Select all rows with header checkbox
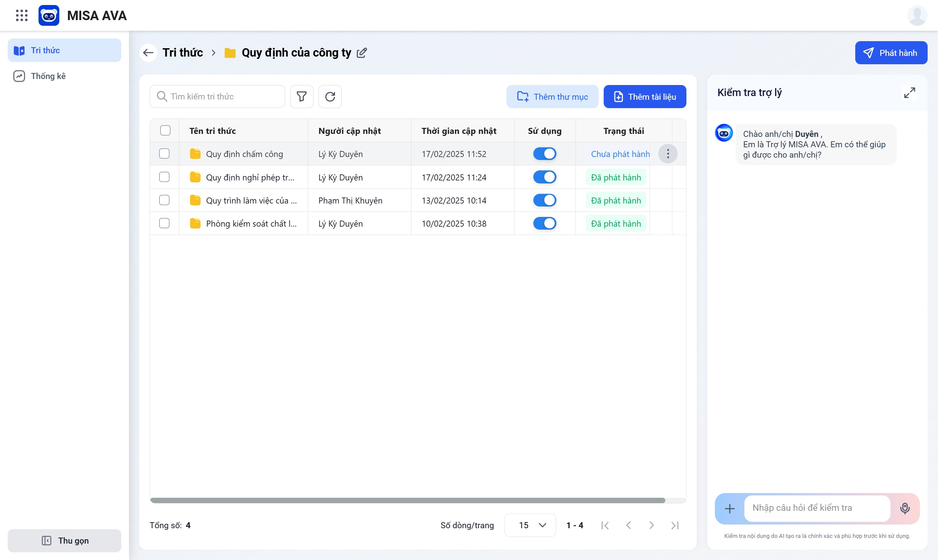Screen dimensions: 938x560 (165, 131)
